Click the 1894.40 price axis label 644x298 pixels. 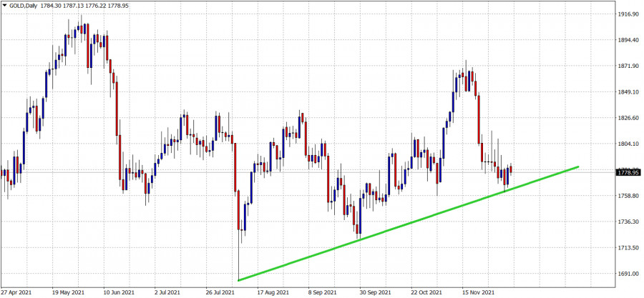pos(629,40)
